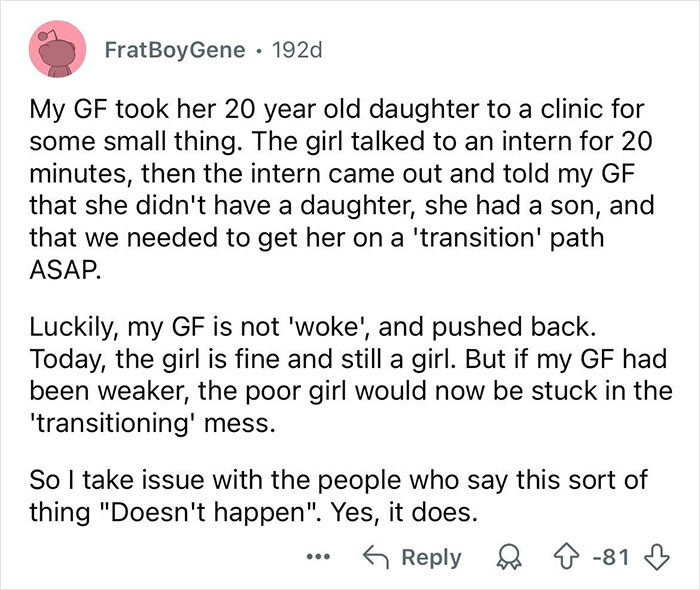Click the paragraph starting 'So I take issue'
Screen dimensions: 700x590
pos(339,496)
